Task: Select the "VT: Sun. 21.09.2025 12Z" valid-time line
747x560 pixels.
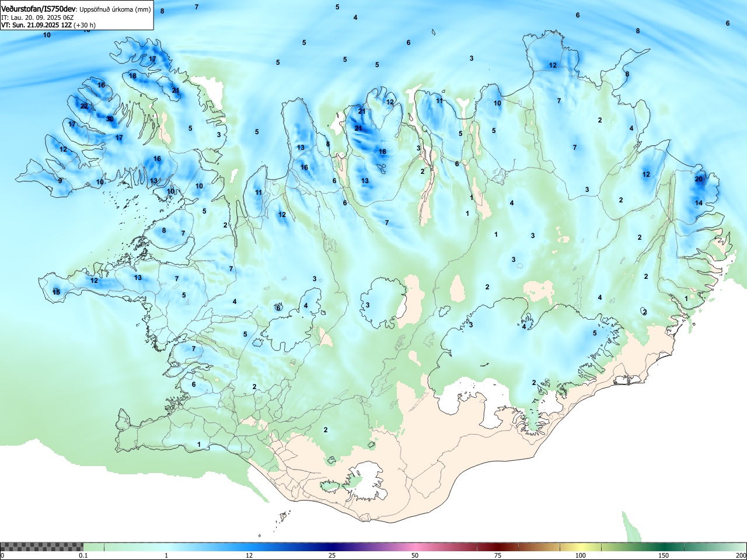Action: (x=36, y=25)
